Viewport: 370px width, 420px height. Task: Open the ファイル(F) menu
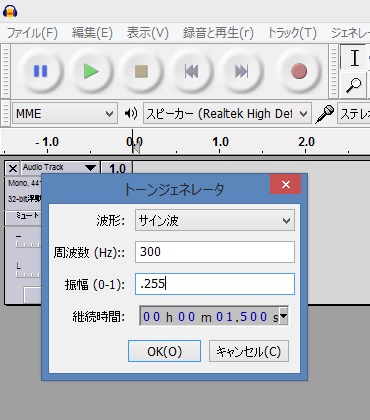(32, 33)
